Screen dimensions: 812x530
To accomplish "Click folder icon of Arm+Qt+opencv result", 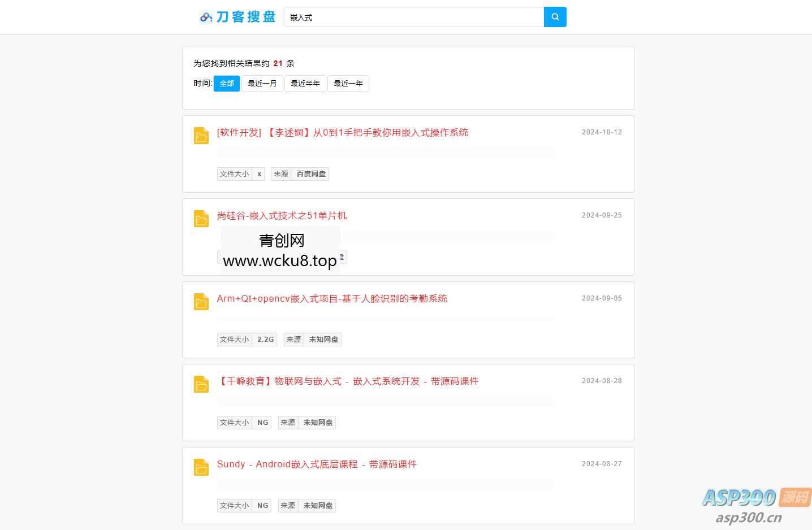I will (201, 302).
